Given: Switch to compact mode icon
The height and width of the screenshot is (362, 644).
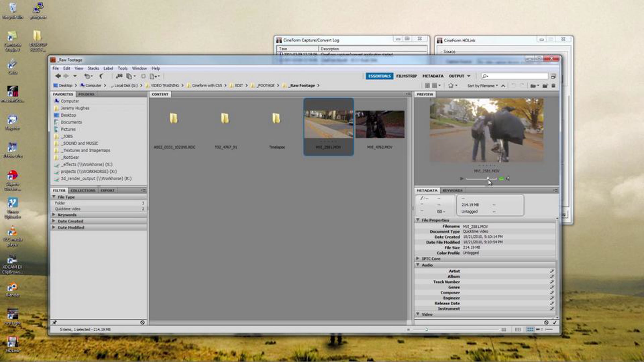Looking at the screenshot, I should (x=553, y=76).
